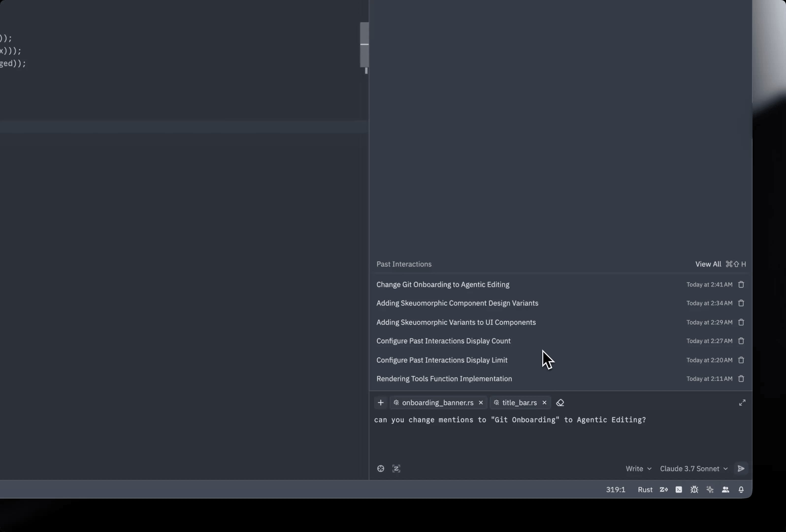Send the message with arrow button

click(741, 468)
